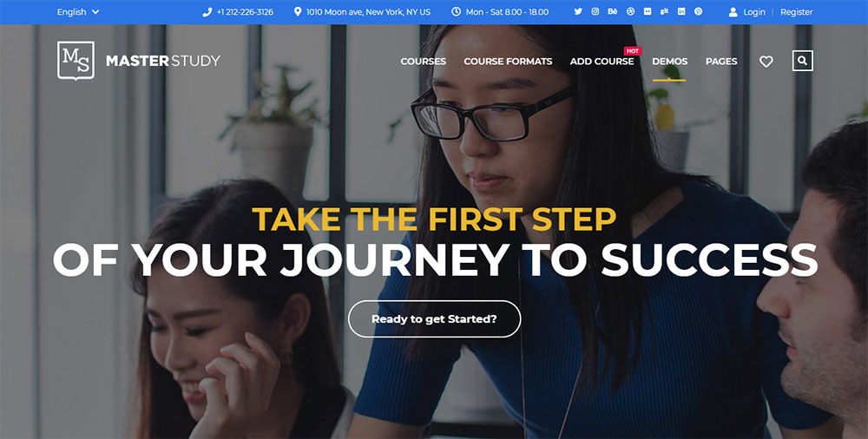Click the MasterStudy logo
The height and width of the screenshot is (439, 868).
point(139,61)
